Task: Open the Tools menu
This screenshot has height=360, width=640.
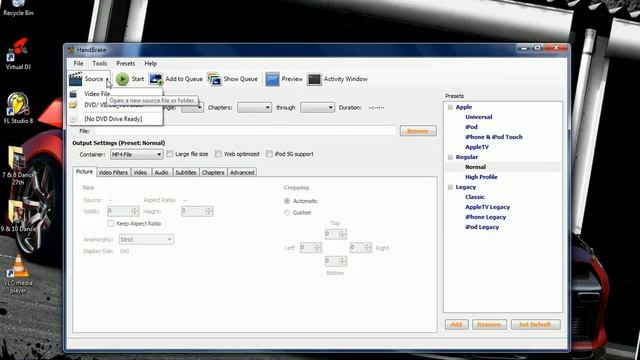Action: coord(100,64)
